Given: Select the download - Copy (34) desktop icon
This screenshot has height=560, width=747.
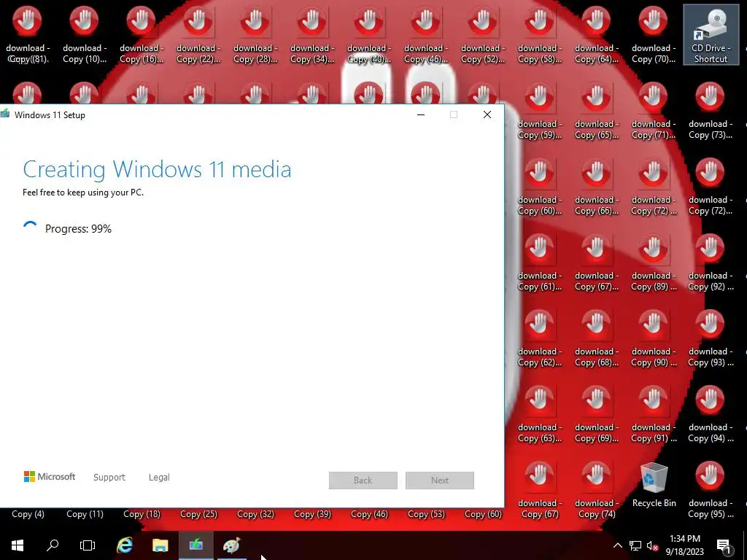Looking at the screenshot, I should (312, 35).
